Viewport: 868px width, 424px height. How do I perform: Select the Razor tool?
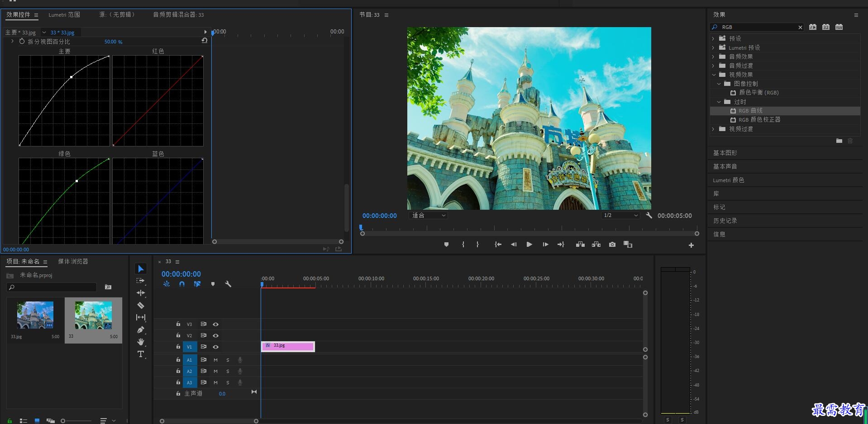tap(141, 305)
